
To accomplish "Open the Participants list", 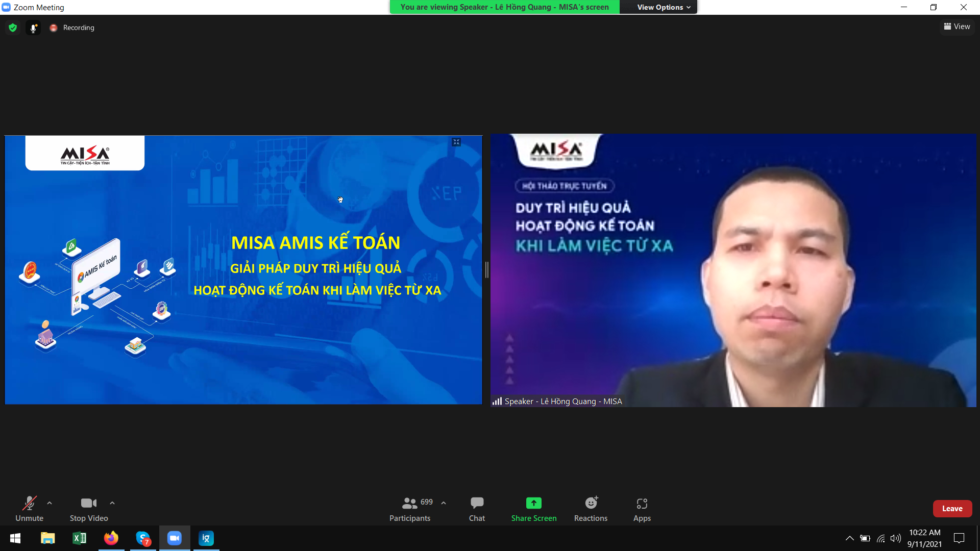I will pos(410,509).
